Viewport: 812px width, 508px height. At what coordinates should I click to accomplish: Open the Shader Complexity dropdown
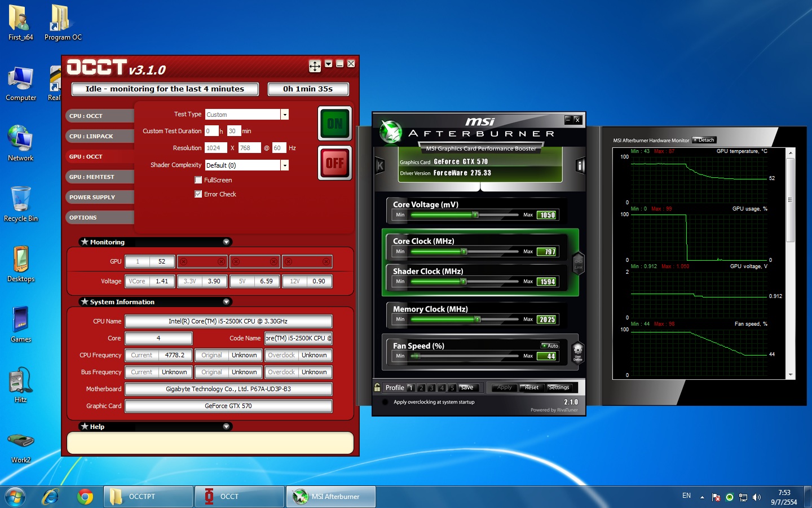click(x=285, y=165)
